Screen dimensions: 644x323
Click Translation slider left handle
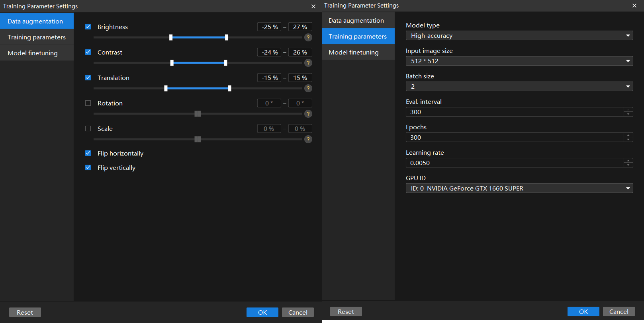coord(166,88)
